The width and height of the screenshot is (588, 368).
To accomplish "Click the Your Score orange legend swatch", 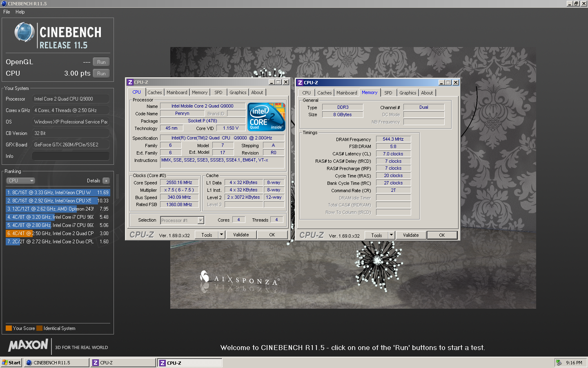I will [x=9, y=328].
